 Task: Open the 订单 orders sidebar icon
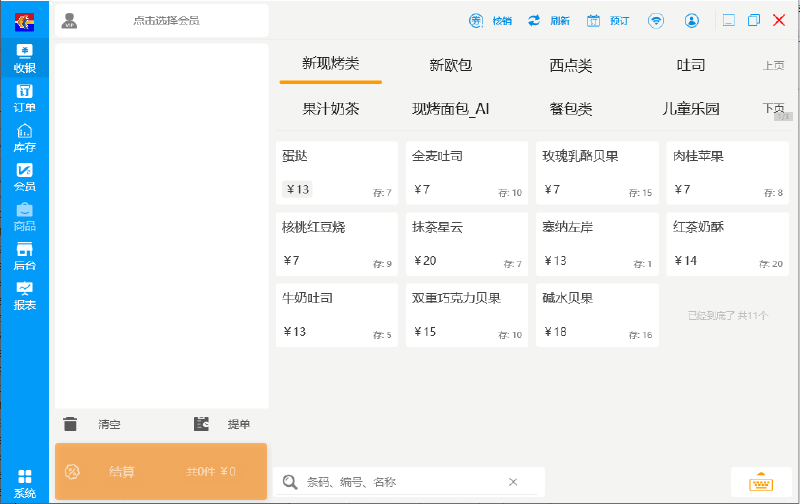[24, 98]
